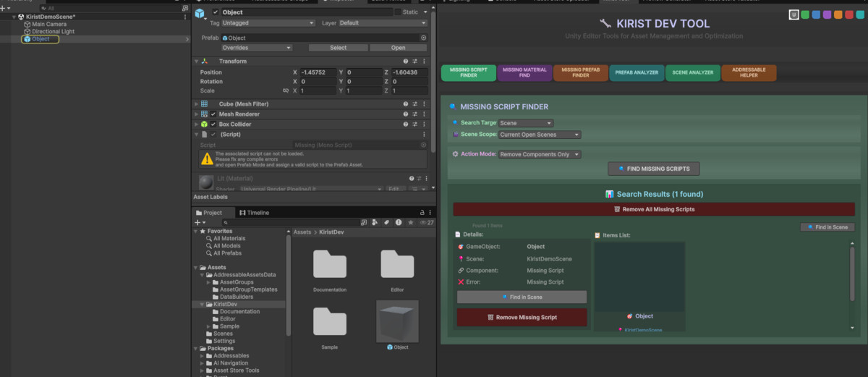Viewport: 868px width, 377px height.
Task: Toggle the Scale constrain proportions link icon
Action: click(x=286, y=91)
